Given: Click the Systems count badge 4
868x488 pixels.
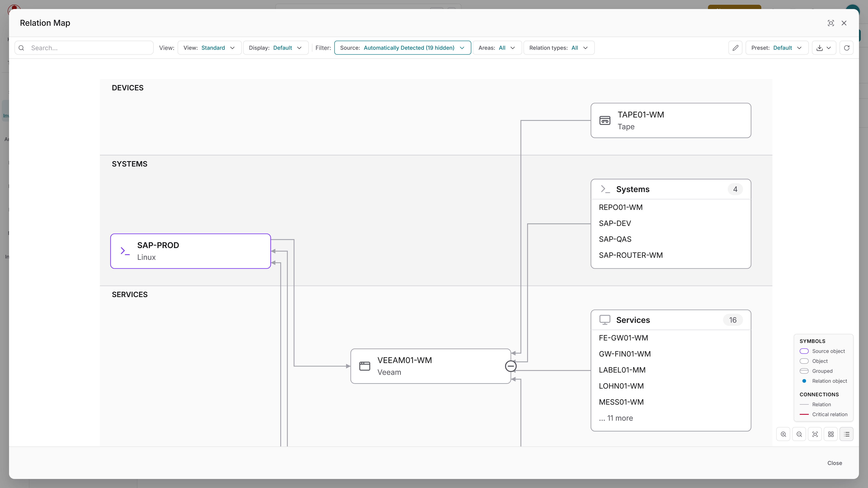Looking at the screenshot, I should (x=735, y=189).
